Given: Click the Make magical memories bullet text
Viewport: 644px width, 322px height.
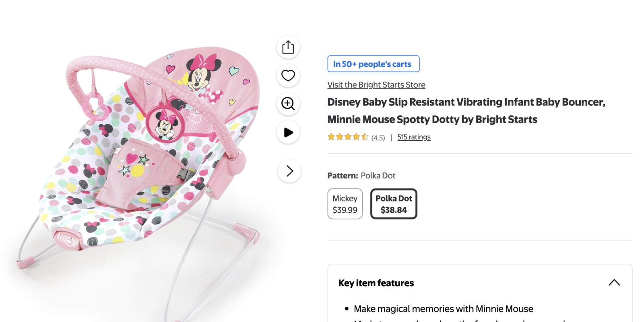Looking at the screenshot, I should [x=443, y=309].
